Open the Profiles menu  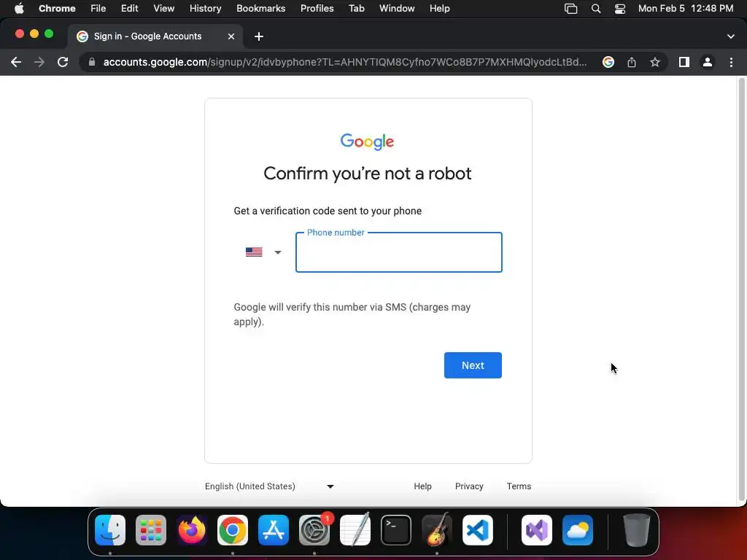[317, 8]
